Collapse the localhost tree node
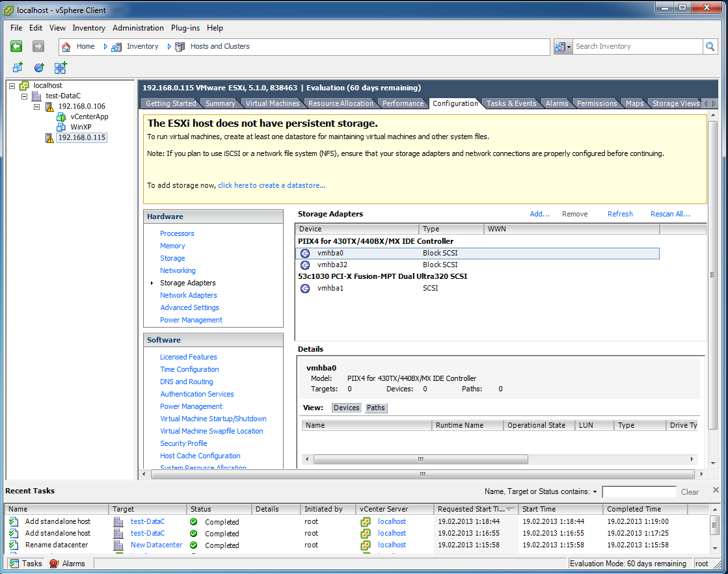This screenshot has height=574, width=728. 12,86
